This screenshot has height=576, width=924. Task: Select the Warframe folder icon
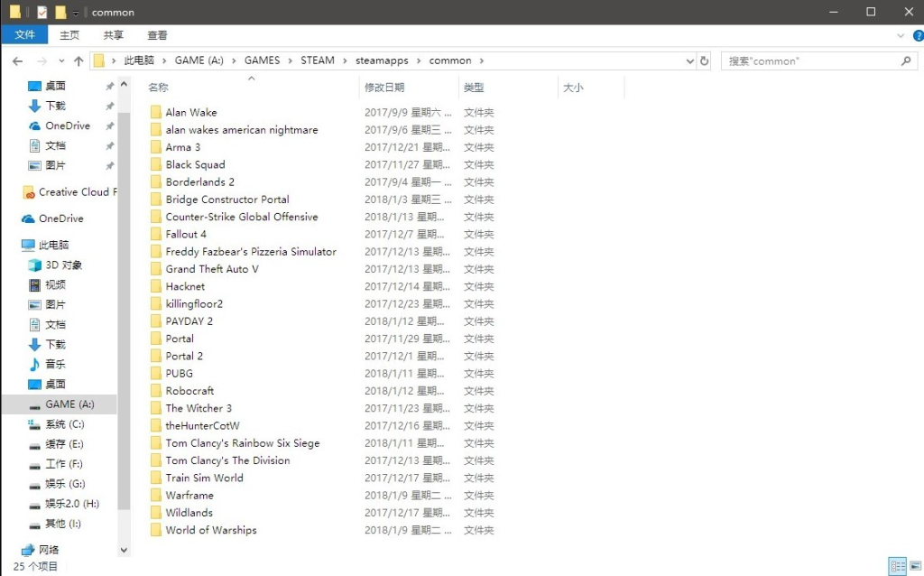pyautogui.click(x=155, y=496)
